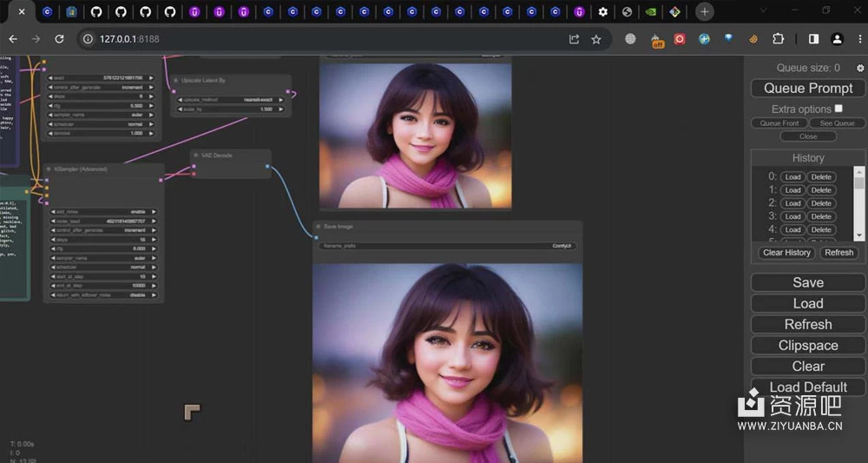Click the cfg 8.000 value slider
Screen dimensions: 868x463
tap(103, 248)
